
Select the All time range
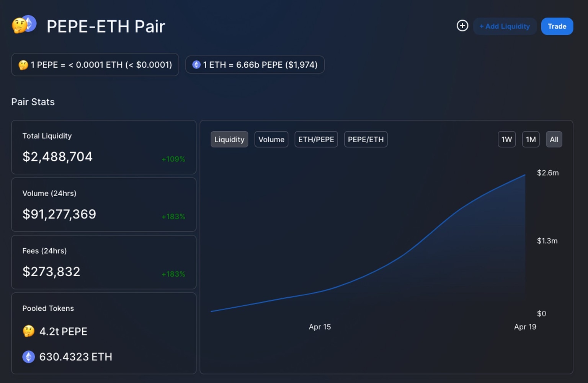[x=554, y=139]
